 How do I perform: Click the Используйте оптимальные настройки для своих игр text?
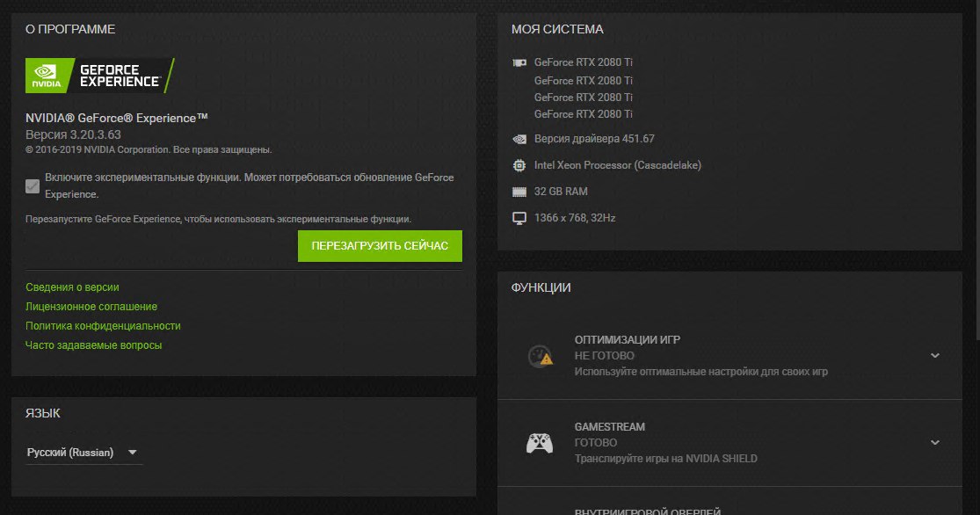point(701,372)
